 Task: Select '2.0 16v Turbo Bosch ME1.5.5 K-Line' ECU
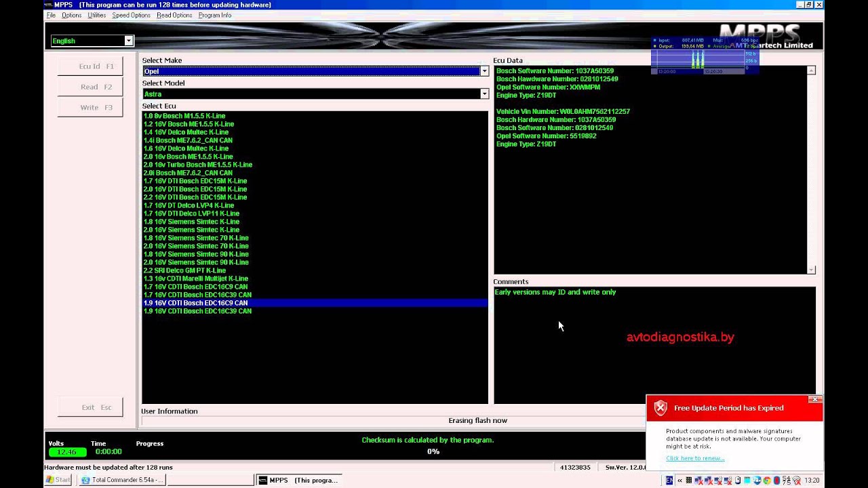click(198, 165)
